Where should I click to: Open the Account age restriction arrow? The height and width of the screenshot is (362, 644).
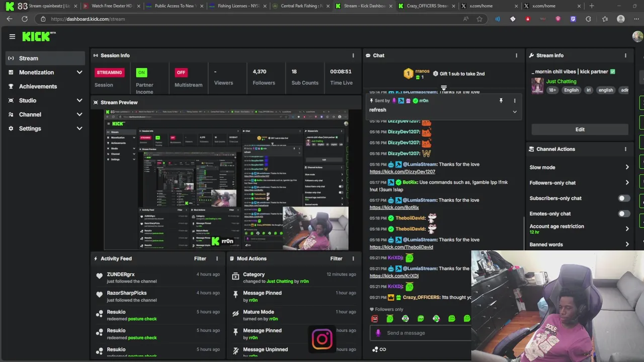[x=627, y=229]
